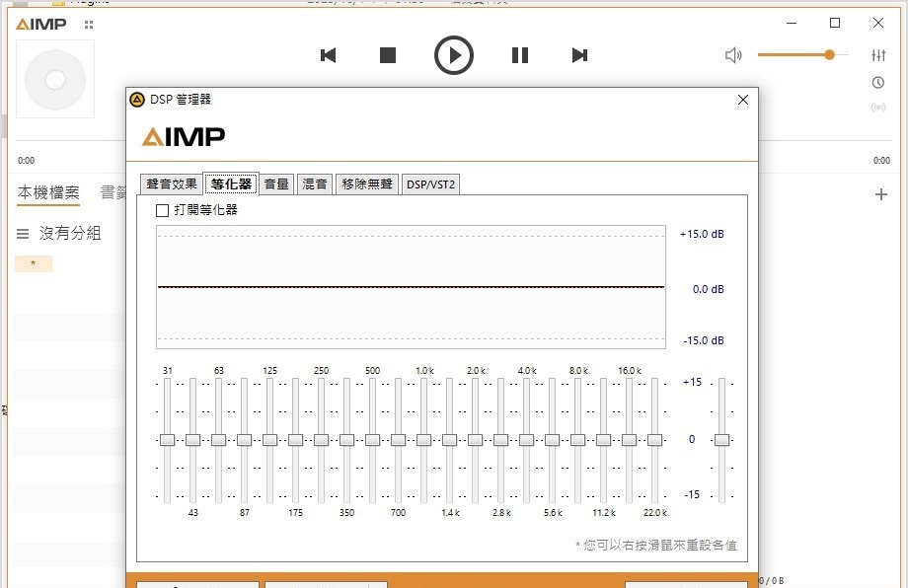Viewport: 908px width, 588px height.
Task: Click the main volume slider handle
Action: (x=830, y=55)
